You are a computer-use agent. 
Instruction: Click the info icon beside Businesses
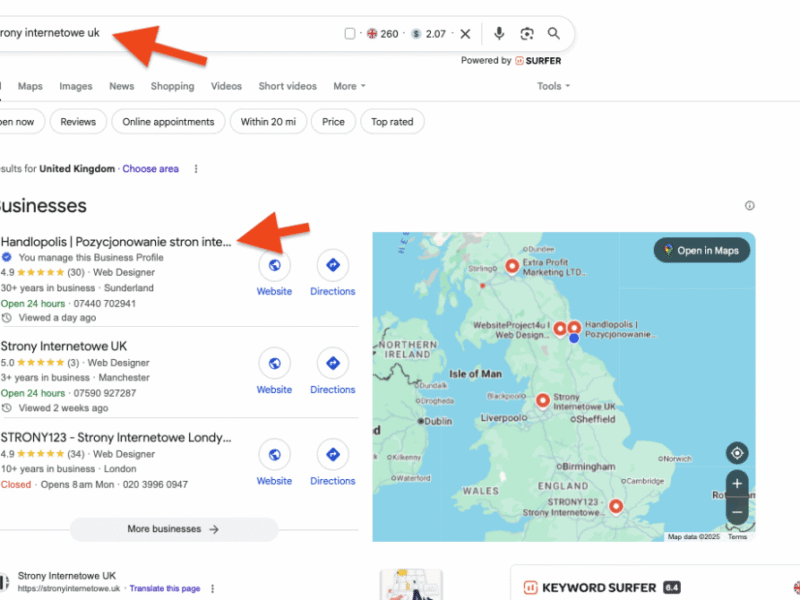pos(750,206)
